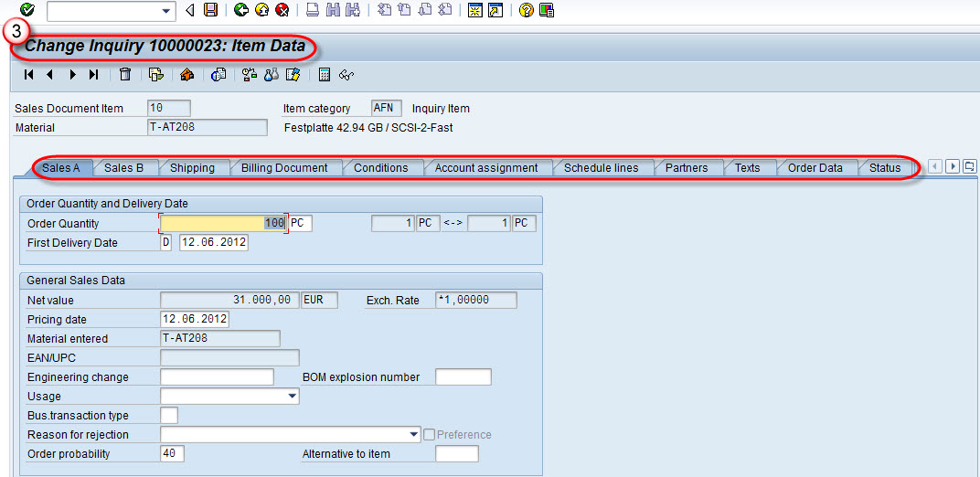This screenshot has width=980, height=477.
Task: Cancel with the red X icon
Action: coord(282,10)
